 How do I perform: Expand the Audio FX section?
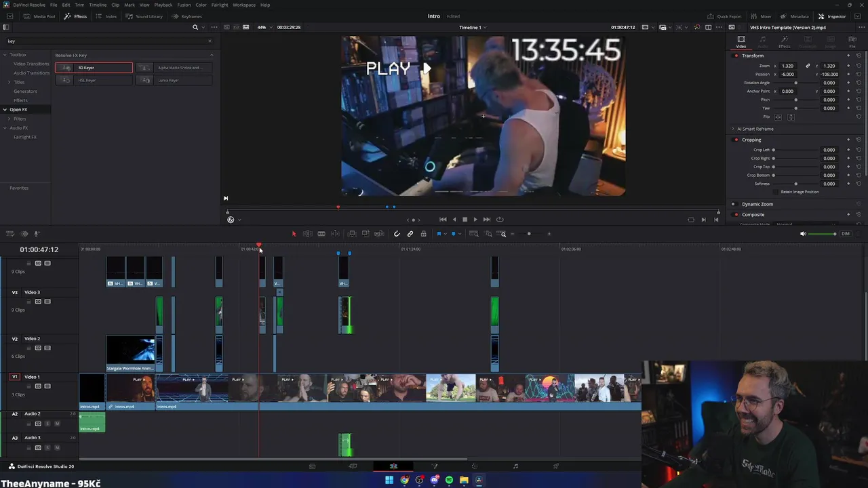5,127
